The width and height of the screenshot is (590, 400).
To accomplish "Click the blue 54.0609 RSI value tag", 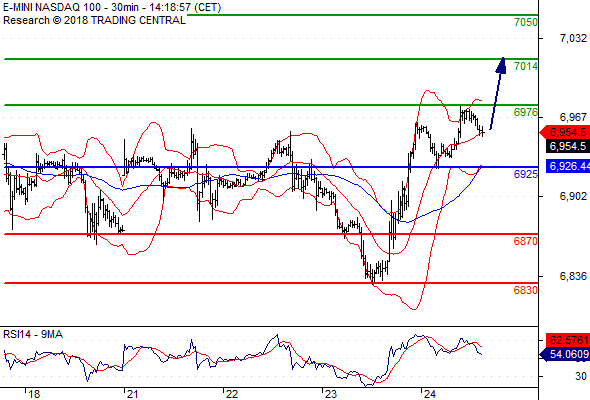I will [x=564, y=354].
